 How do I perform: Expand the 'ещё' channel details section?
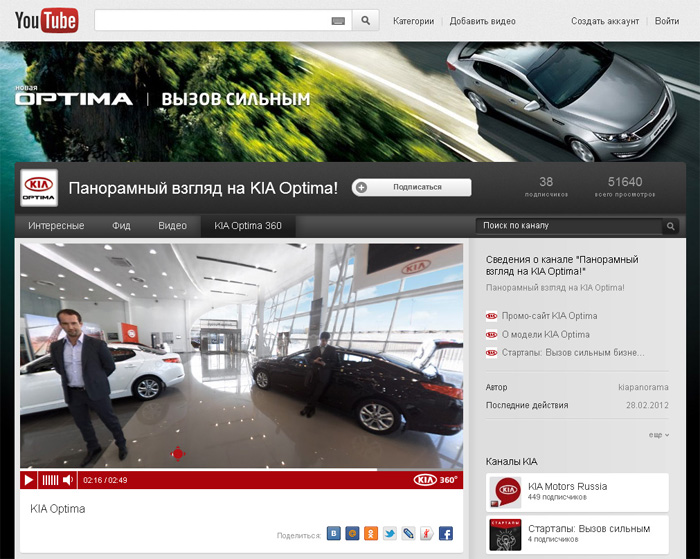tap(658, 435)
